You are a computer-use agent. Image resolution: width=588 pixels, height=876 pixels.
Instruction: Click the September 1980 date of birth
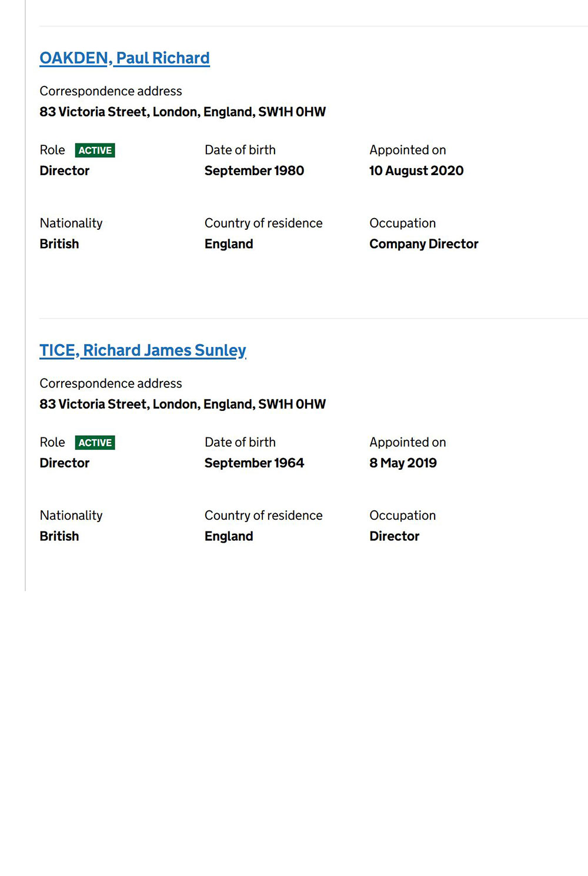tap(254, 170)
